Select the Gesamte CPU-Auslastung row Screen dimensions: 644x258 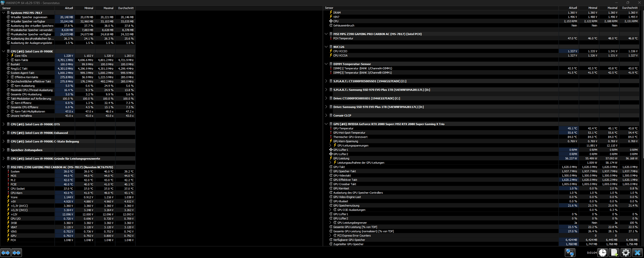click(68, 94)
